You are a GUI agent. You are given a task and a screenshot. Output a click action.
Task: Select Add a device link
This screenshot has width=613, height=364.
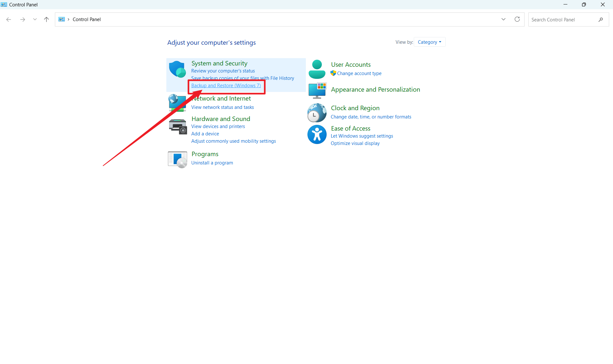[205, 134]
